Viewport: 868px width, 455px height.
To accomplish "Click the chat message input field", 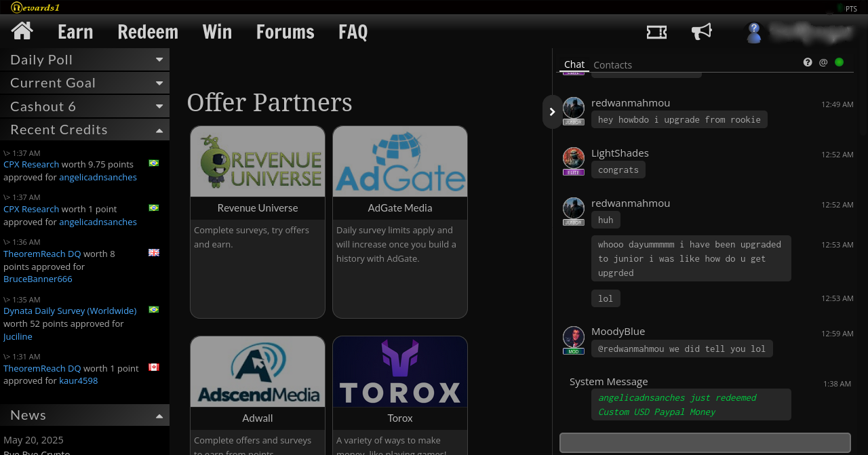I will 705,443.
